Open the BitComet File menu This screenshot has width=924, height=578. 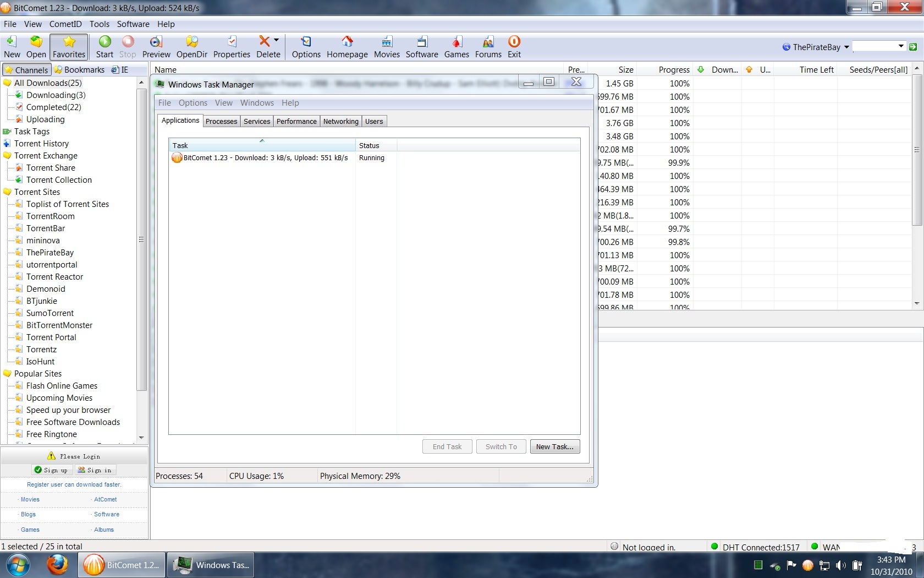coord(10,24)
